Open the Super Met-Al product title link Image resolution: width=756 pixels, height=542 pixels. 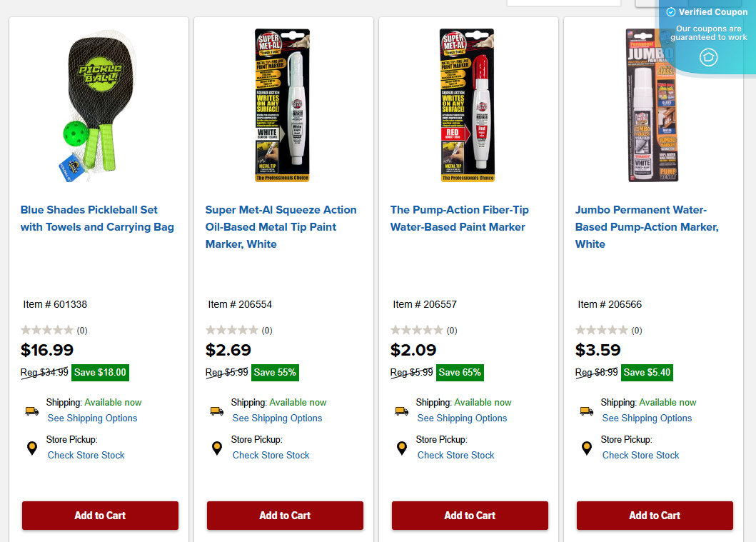pyautogui.click(x=281, y=226)
